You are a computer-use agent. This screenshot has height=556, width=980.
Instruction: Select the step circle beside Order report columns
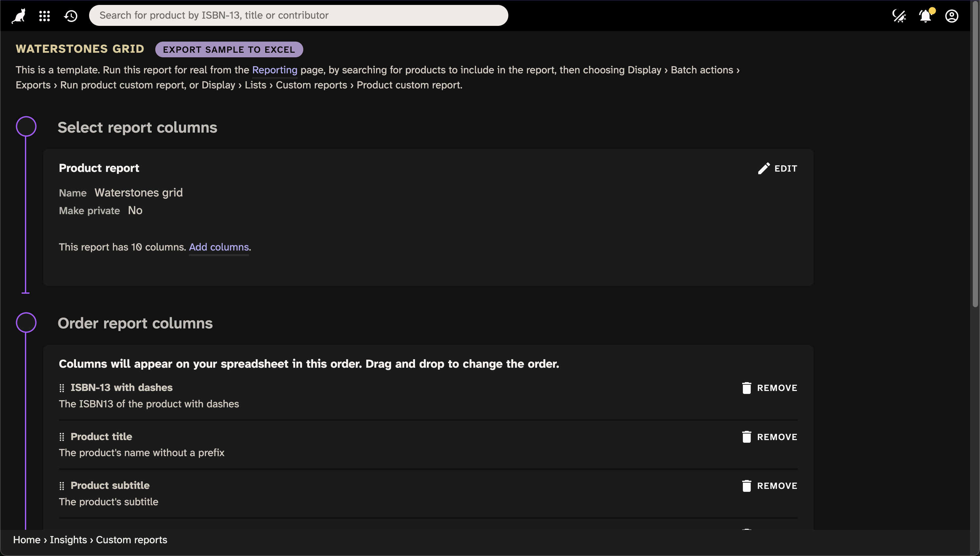[26, 322]
